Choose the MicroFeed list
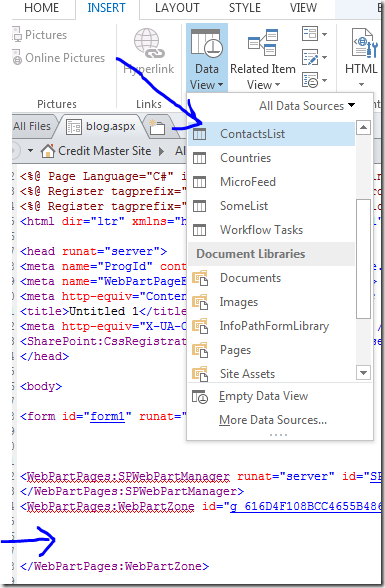The width and height of the screenshot is (385, 588). [x=271, y=182]
